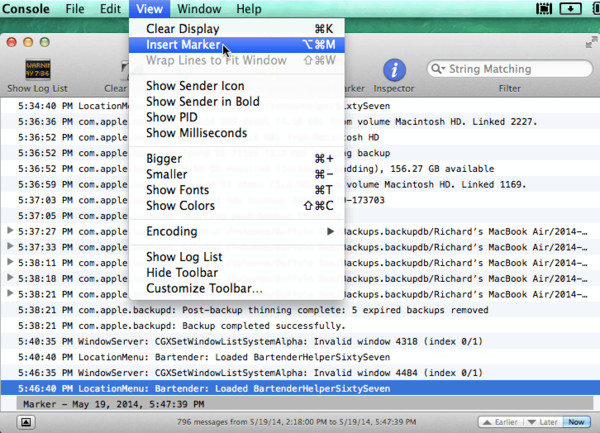Toggle Show PID option
The height and width of the screenshot is (433, 600).
[237, 117]
